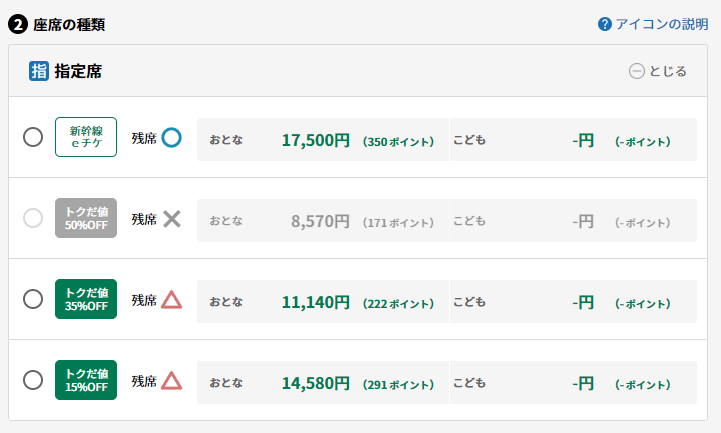Click the blue 指 reserved seat icon
This screenshot has height=433, width=721.
39,71
